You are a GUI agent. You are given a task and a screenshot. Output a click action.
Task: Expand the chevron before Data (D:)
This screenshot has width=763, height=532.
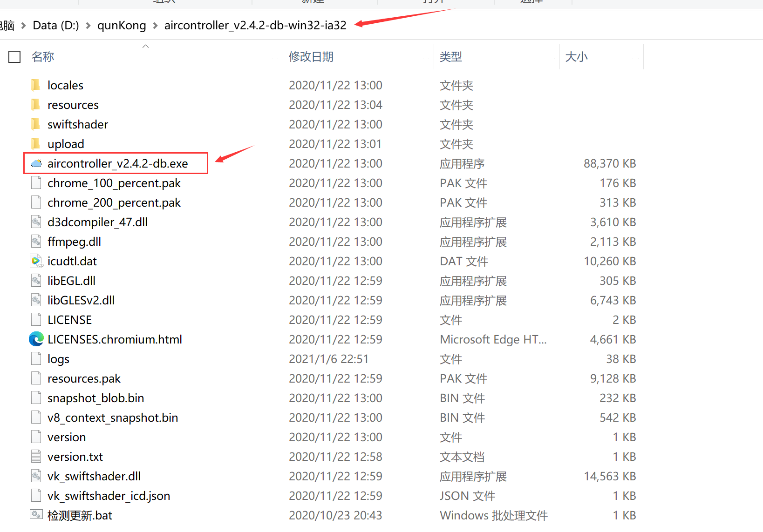[23, 26]
